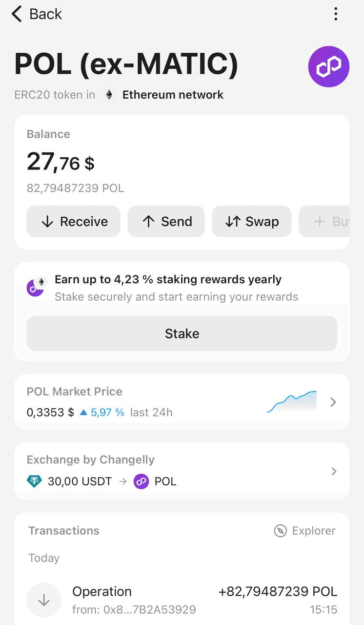Viewport: 364px width, 625px height.
Task: Tap the 27,76 $ balance amount
Action: pyautogui.click(x=61, y=162)
